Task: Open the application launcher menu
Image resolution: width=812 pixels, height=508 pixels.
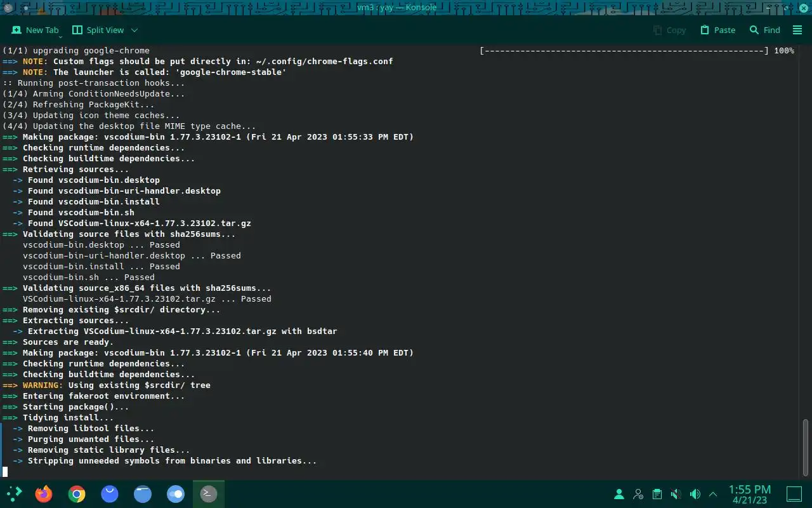Action: pos(14,494)
